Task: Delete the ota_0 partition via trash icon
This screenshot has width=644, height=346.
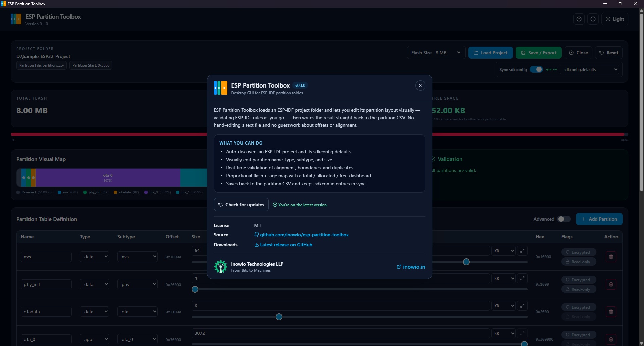Action: point(611,339)
